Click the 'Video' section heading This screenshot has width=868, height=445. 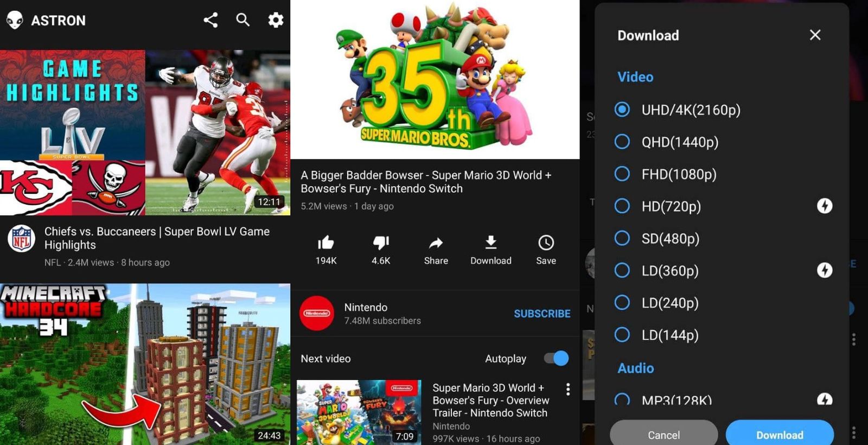[635, 77]
